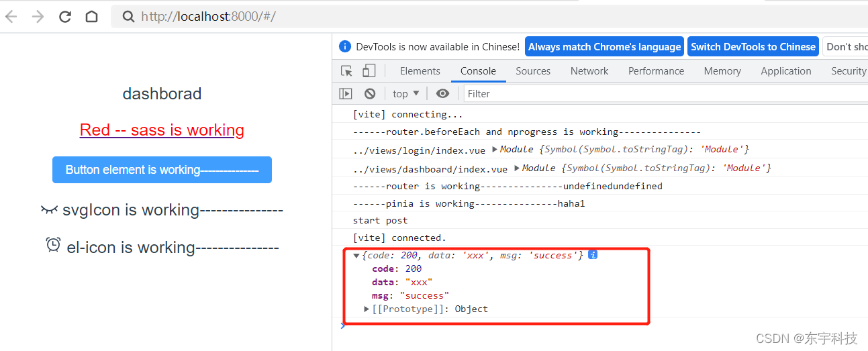
Task: Click into the console Filter field
Action: [665, 93]
